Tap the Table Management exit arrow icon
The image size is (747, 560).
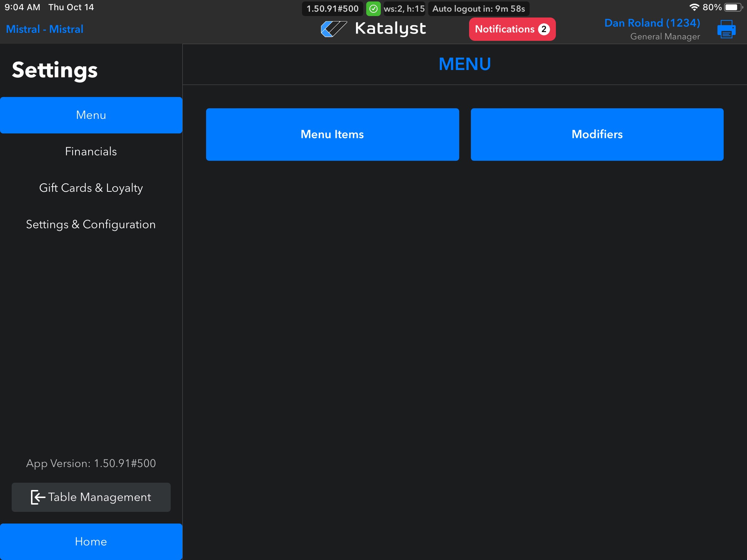[38, 497]
